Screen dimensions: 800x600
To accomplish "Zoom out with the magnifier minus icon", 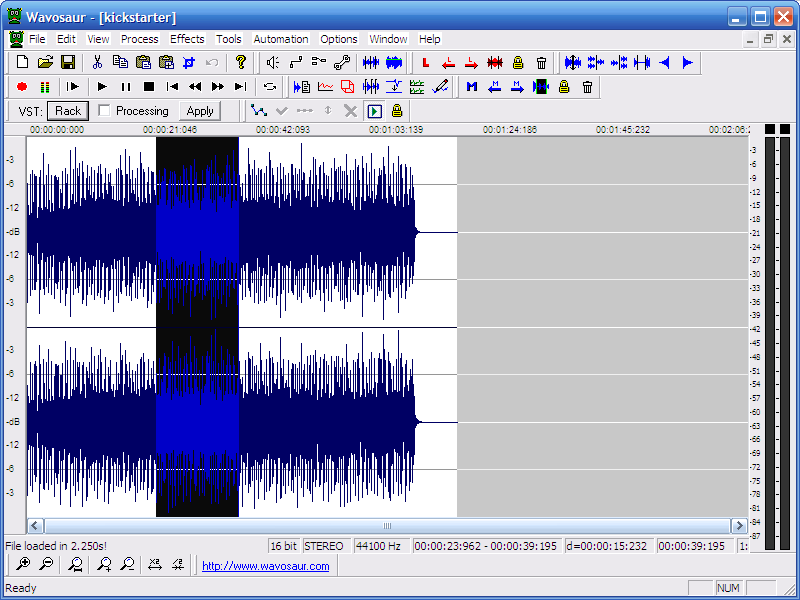I will 46,564.
